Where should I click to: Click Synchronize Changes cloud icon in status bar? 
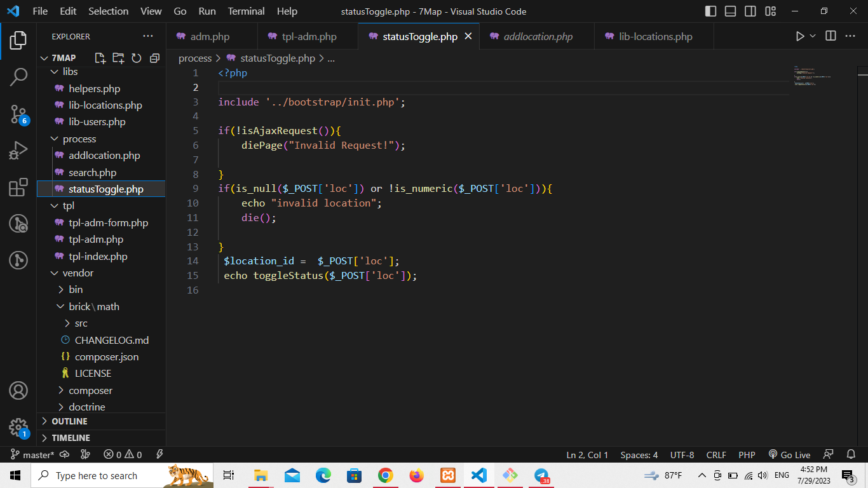coord(64,455)
